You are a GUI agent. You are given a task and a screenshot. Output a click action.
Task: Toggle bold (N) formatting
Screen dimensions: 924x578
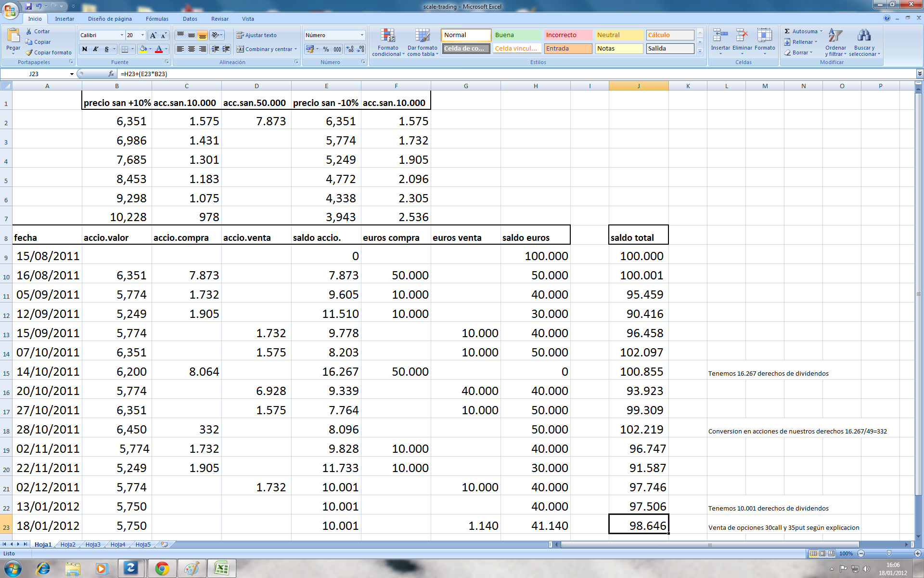(x=85, y=49)
